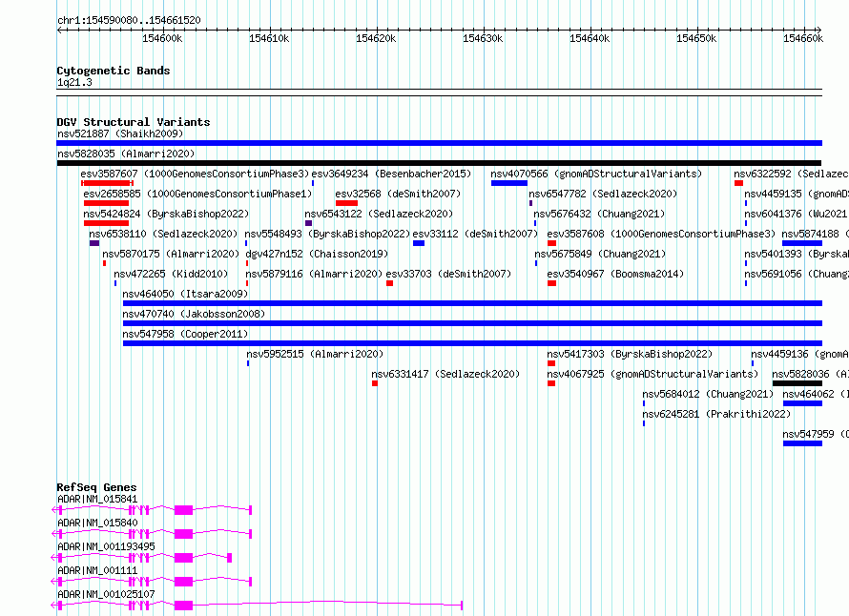Open the nsv5424824 (ByrskaBishop2022) label
Screen dimensions: 849x616
coord(166,214)
